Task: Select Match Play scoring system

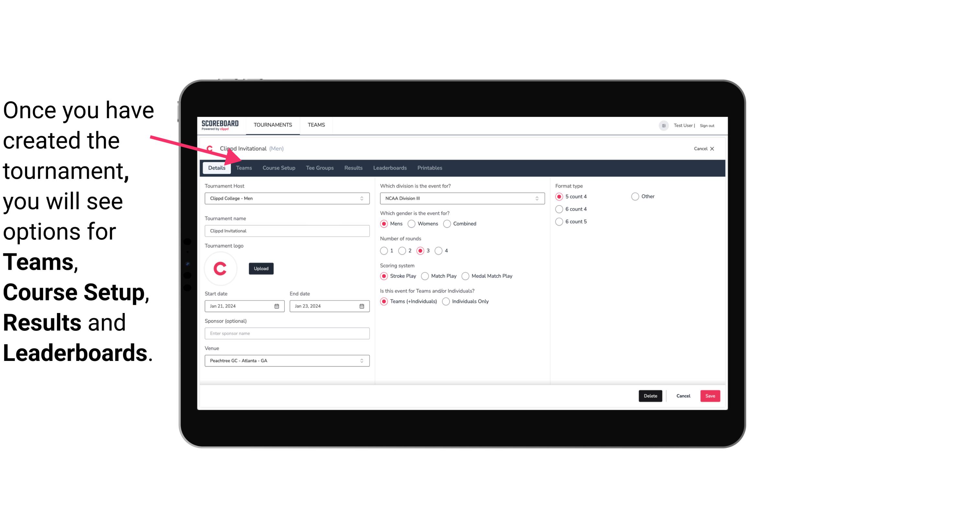Action: [x=425, y=276]
